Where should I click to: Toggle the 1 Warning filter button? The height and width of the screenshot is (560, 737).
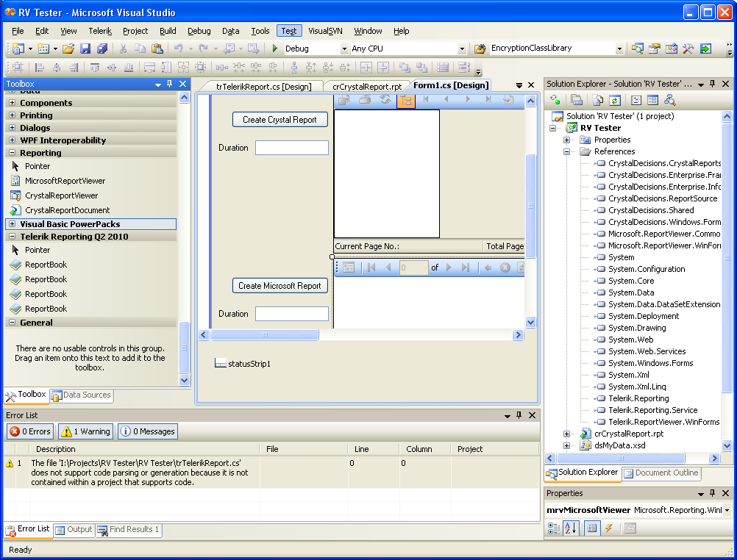[85, 431]
